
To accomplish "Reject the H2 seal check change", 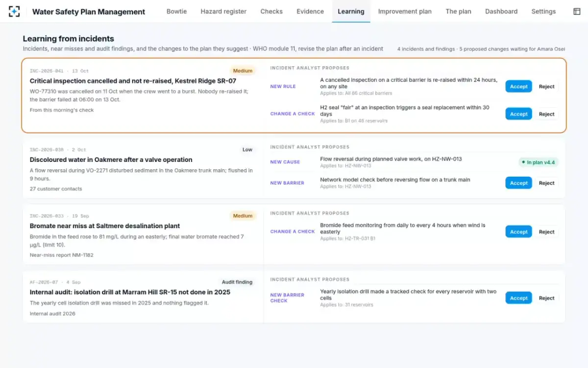I will point(546,114).
